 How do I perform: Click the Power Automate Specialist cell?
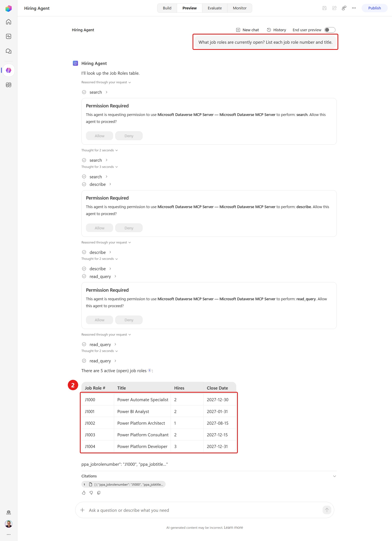click(x=142, y=400)
